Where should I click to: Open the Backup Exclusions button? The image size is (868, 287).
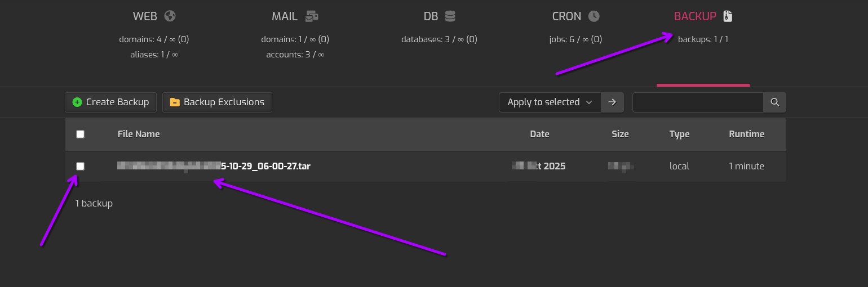217,102
